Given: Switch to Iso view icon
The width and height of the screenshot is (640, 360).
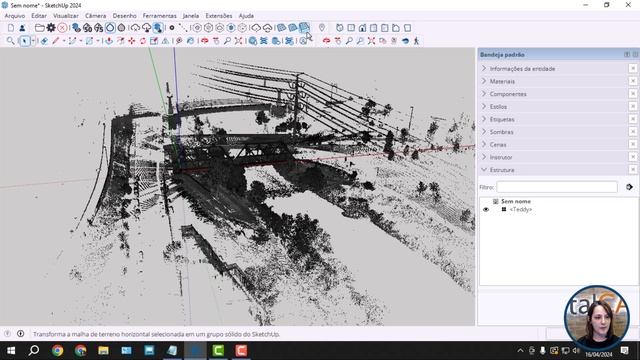Looking at the screenshot, I should tap(340, 28).
